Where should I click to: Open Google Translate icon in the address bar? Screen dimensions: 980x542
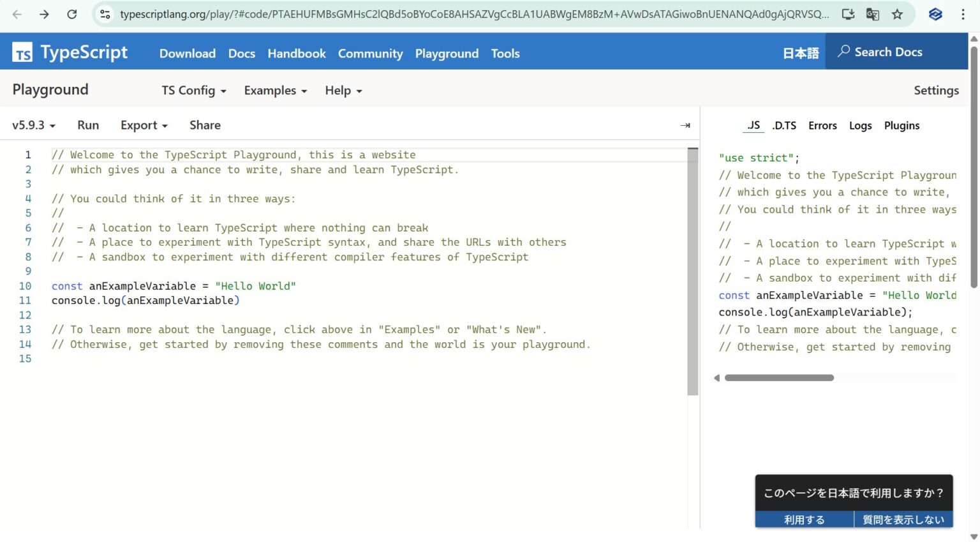click(x=872, y=14)
